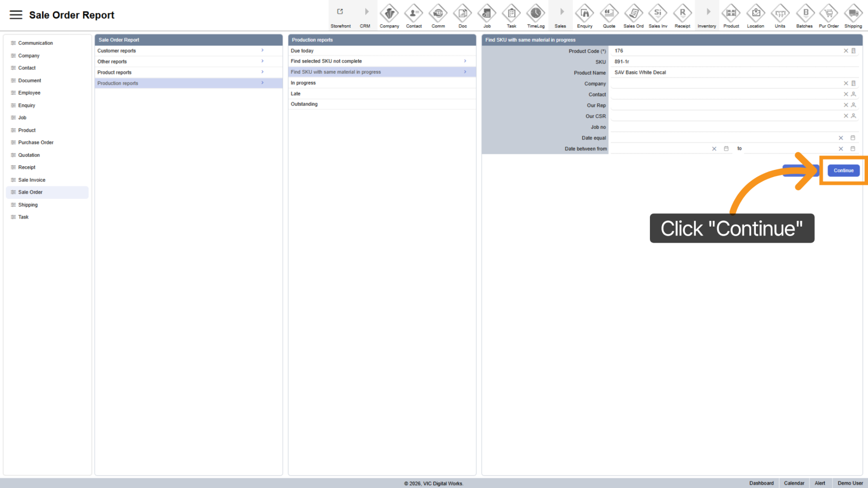This screenshot has height=488, width=868.
Task: Open product lookup icon beside Product Code
Action: click(x=854, y=51)
